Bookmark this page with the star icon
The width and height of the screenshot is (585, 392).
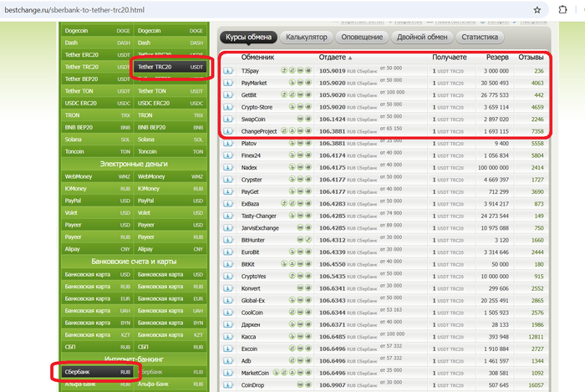tap(537, 10)
